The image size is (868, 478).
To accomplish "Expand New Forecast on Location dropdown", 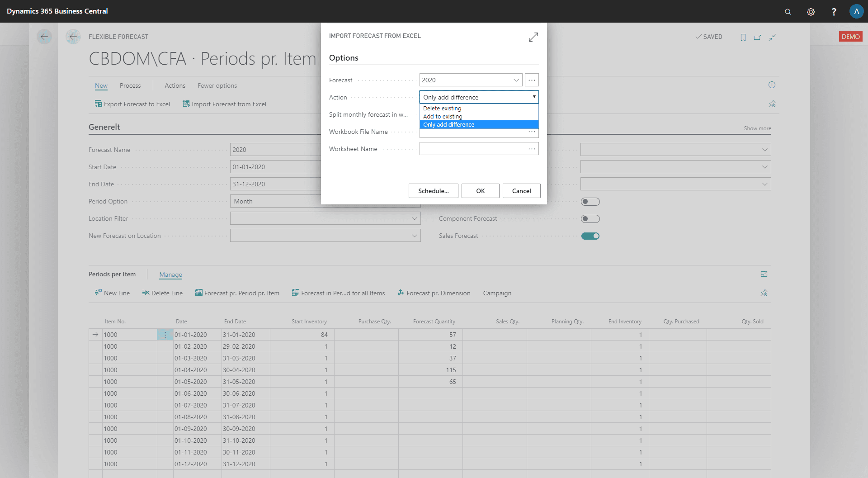I will pos(414,236).
